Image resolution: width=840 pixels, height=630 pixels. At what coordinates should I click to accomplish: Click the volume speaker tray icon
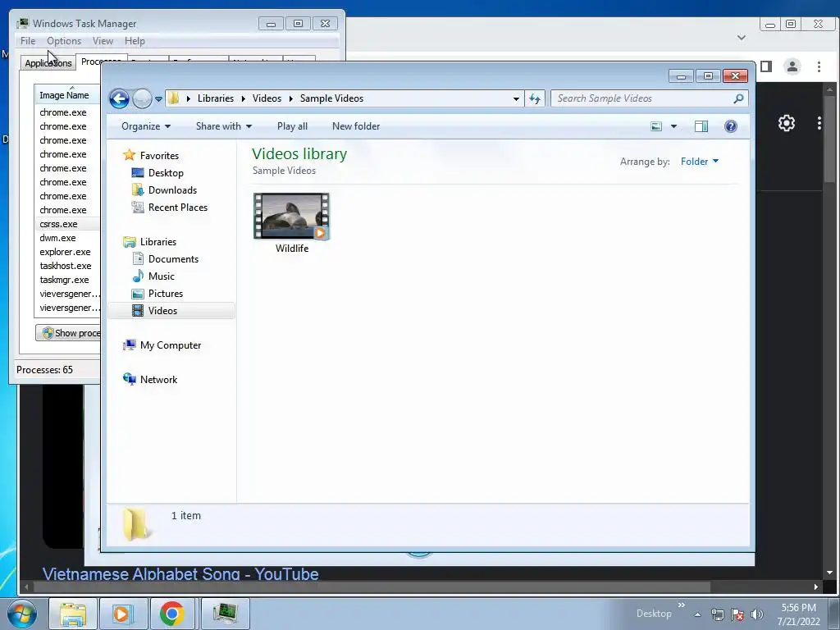tap(756, 614)
